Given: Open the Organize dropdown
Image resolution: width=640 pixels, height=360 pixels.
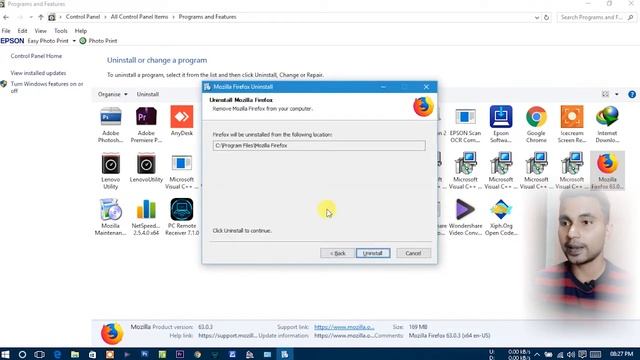Looking at the screenshot, I should (112, 94).
